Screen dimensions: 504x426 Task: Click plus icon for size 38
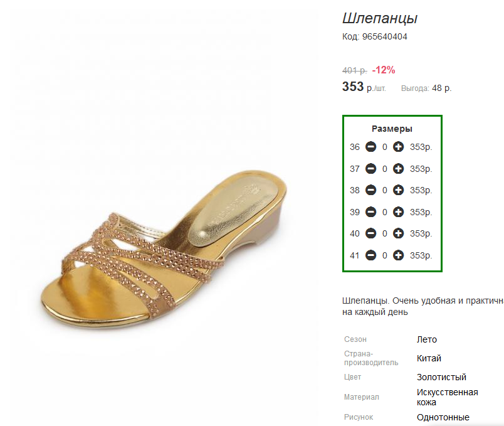click(398, 190)
